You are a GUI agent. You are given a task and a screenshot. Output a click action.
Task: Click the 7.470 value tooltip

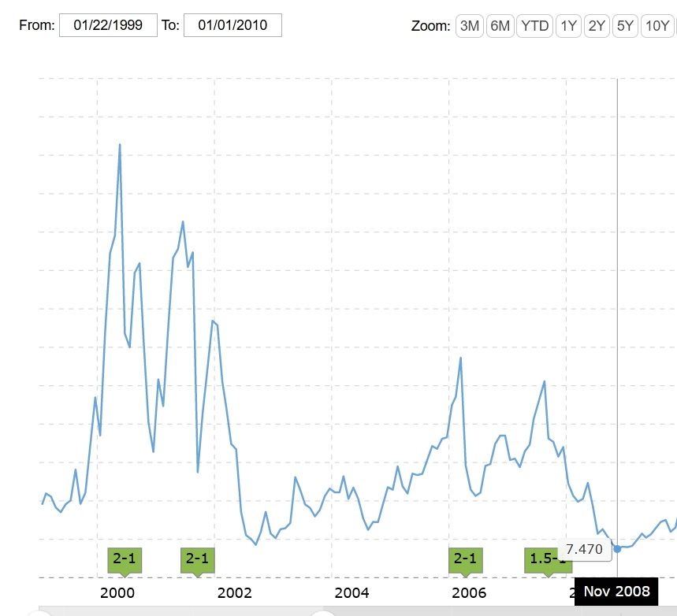(584, 550)
